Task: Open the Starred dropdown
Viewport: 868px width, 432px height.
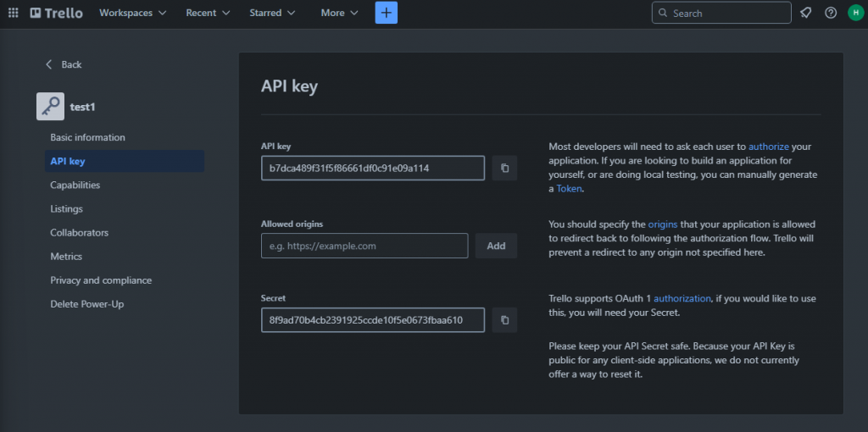Action: 272,13
